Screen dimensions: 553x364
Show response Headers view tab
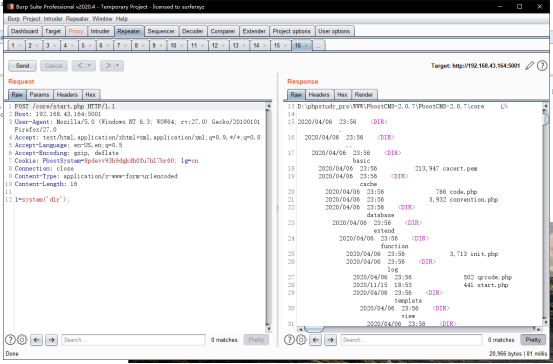click(x=319, y=95)
